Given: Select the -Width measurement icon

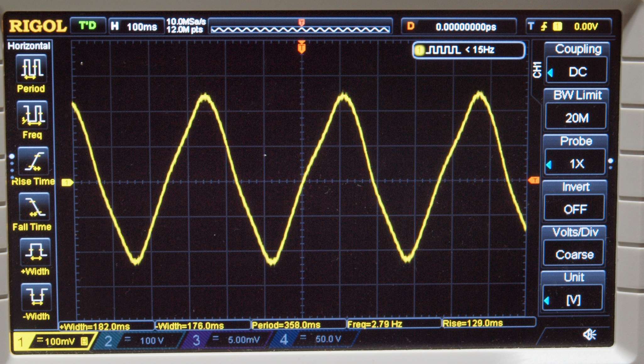Looking at the screenshot, I should pyautogui.click(x=36, y=297).
